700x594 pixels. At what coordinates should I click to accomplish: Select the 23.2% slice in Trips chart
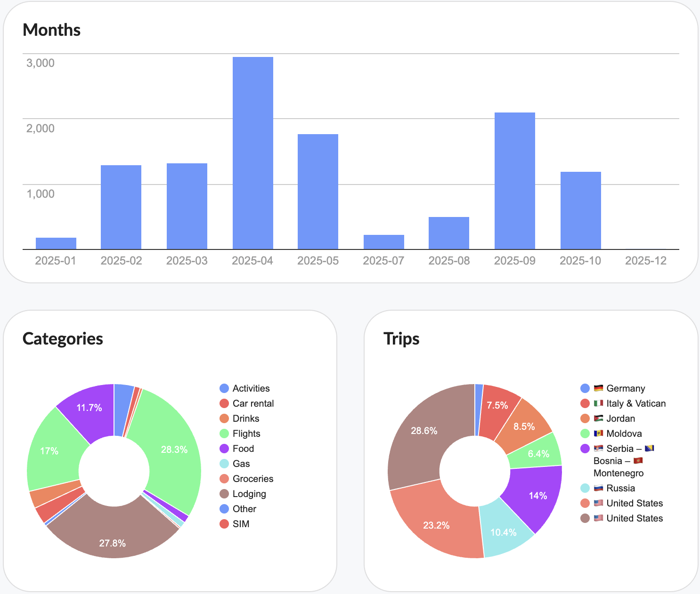point(436,525)
